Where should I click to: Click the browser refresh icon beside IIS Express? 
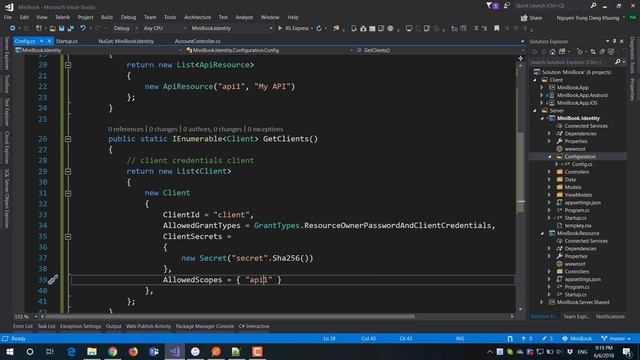click(319, 28)
